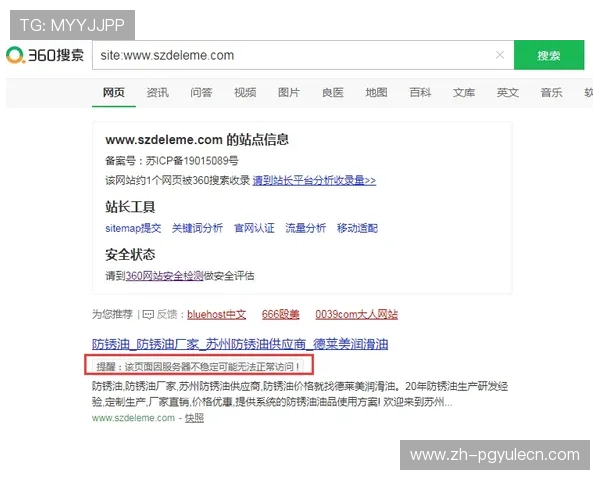The image size is (600, 480).
Task: Click the green 搜索 button
Action: coord(549,55)
